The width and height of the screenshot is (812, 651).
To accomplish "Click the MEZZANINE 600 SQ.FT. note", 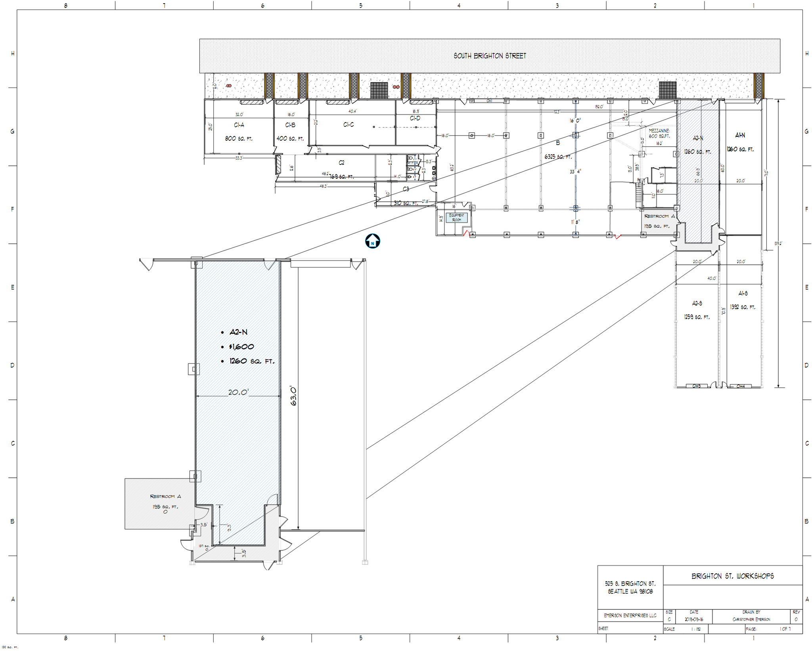I will pyautogui.click(x=659, y=134).
